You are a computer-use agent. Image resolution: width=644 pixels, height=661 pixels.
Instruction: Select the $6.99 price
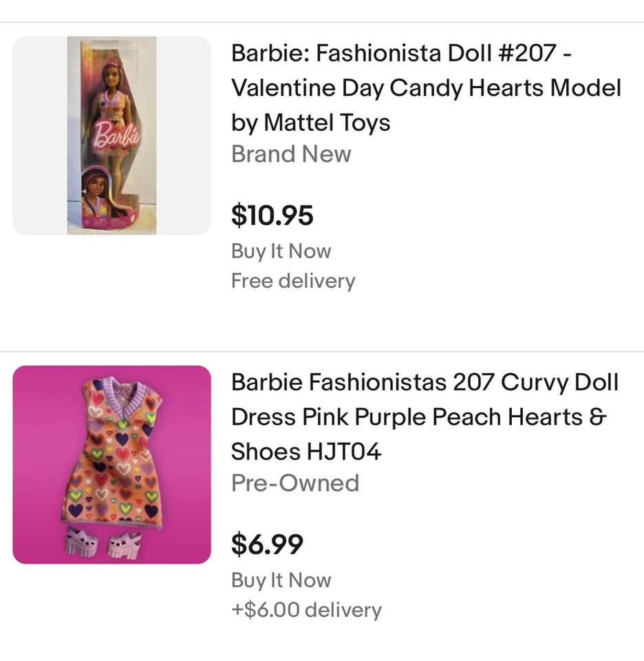(x=267, y=545)
